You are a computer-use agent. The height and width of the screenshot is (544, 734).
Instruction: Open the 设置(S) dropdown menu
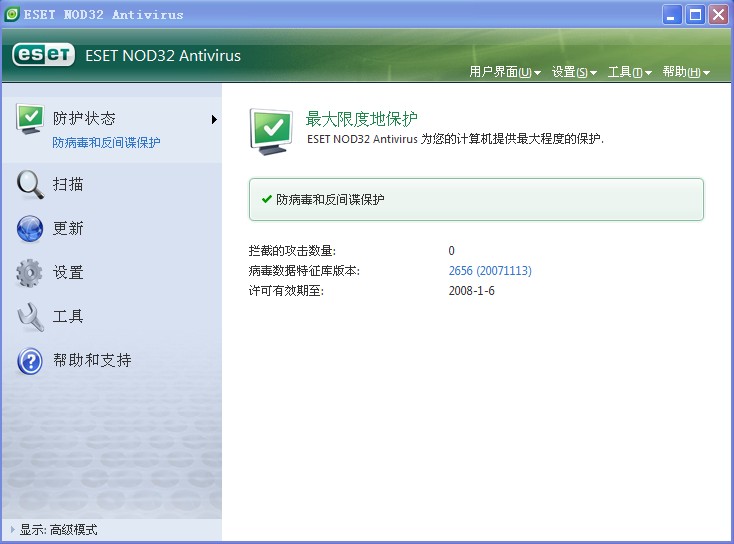(x=574, y=72)
